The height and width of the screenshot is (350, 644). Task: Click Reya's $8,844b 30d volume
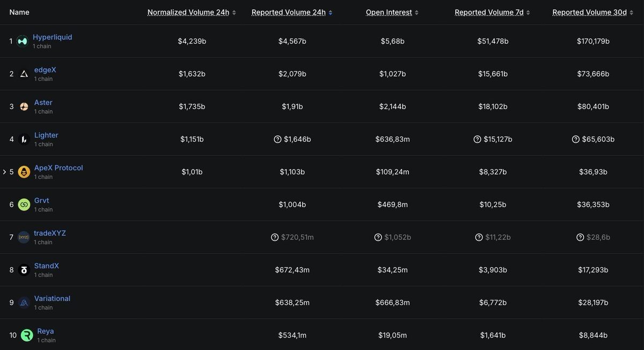[593, 336]
